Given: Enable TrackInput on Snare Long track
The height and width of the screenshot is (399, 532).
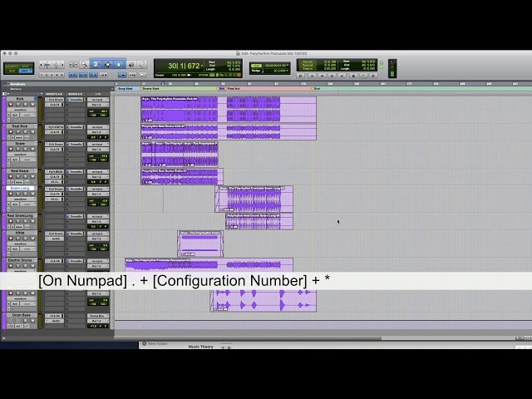Looking at the screenshot, I should pos(18,194).
